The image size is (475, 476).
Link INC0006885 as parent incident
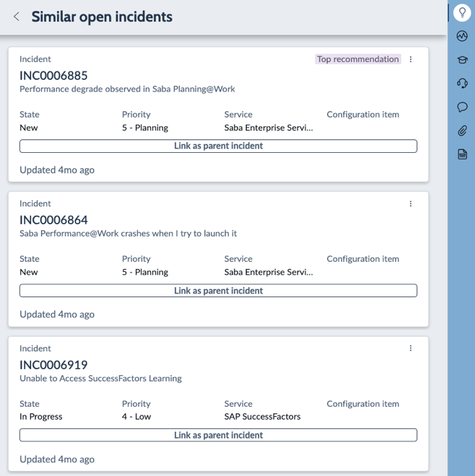(x=218, y=146)
